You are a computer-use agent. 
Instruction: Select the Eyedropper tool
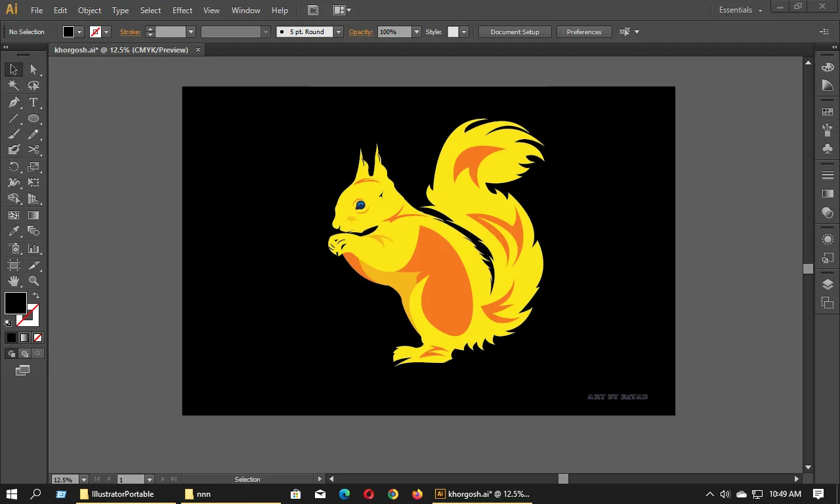13,231
